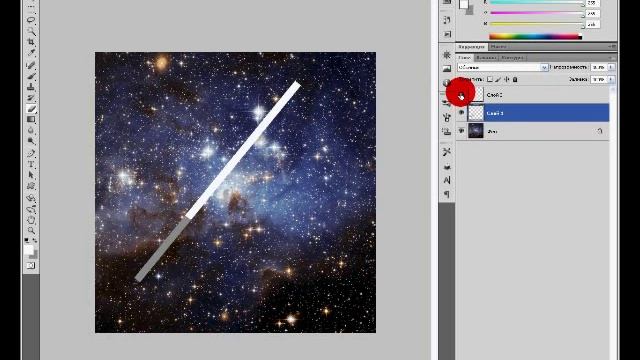Open the Adjustments panel flyout menu
Screen dimensions: 640x360
click(612, 47)
